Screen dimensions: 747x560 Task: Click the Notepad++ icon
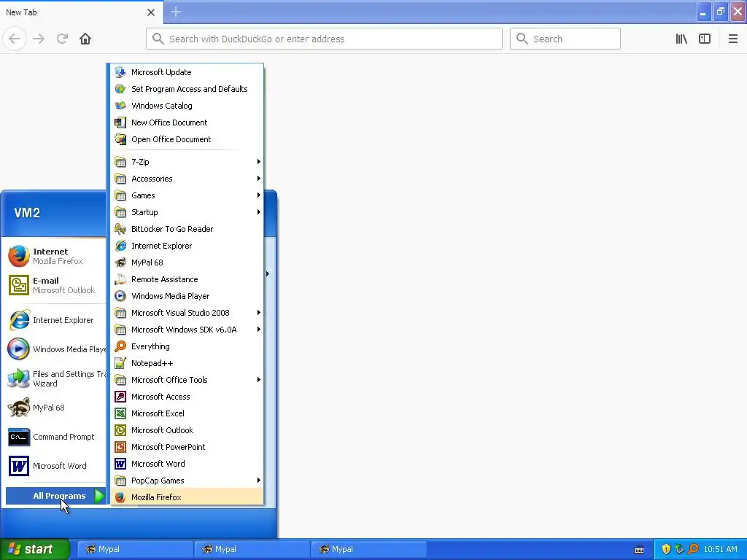tap(120, 363)
